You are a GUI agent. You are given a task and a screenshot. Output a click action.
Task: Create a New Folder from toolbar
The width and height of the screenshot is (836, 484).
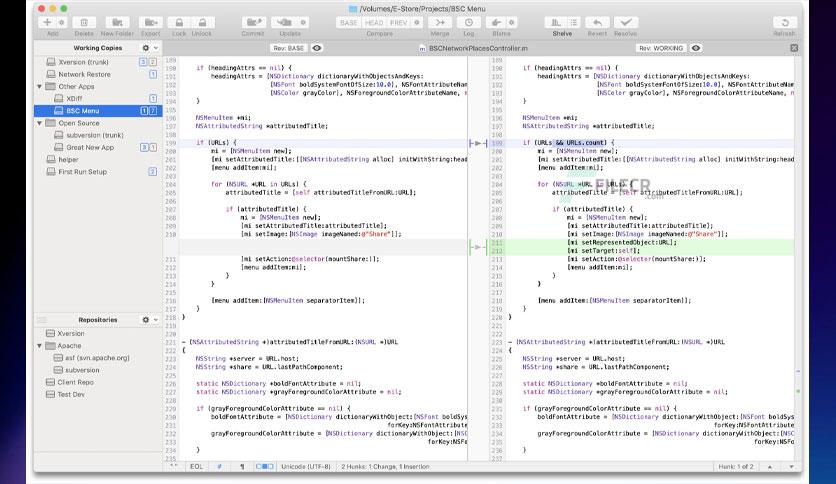pos(117,22)
